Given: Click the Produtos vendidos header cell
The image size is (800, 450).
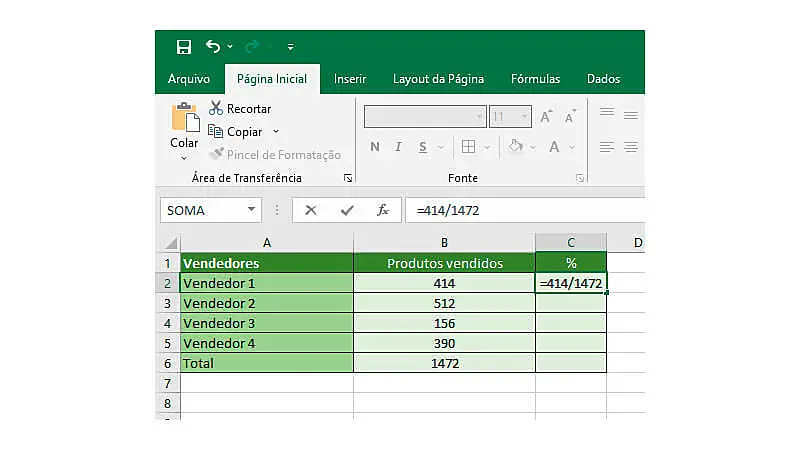Looking at the screenshot, I should pyautogui.click(x=444, y=263).
